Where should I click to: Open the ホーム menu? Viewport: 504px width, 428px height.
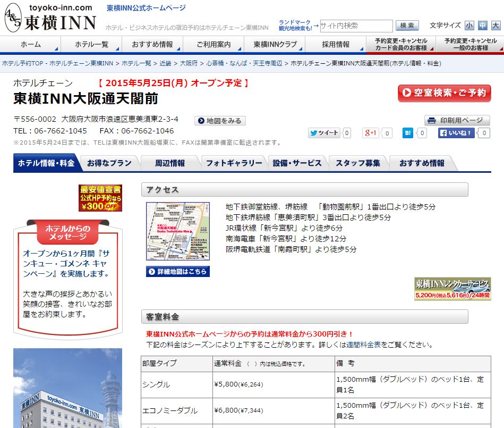pos(30,45)
